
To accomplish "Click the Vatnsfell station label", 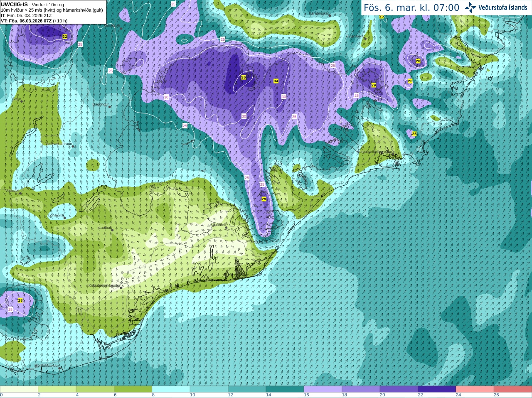I will click(12, 191).
